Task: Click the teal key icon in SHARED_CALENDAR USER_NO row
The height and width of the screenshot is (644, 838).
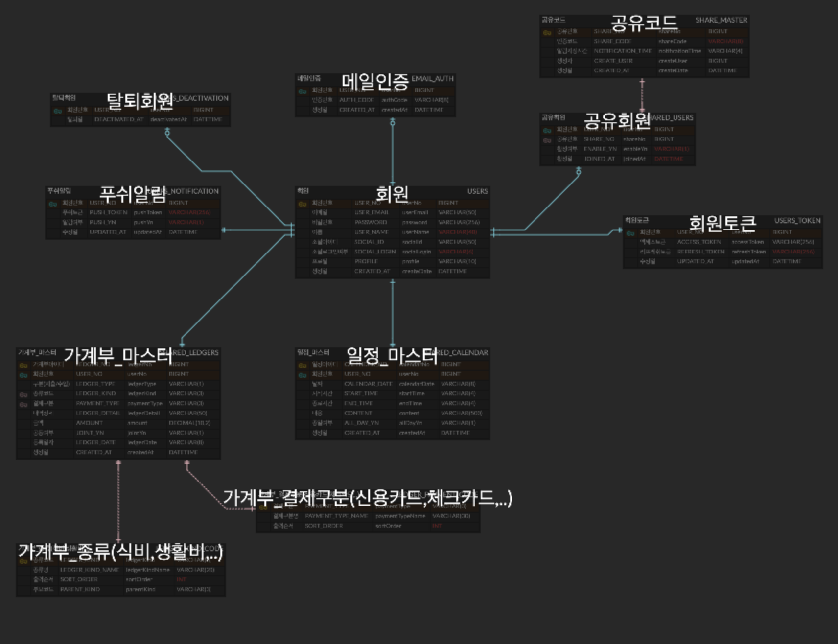Action: [x=303, y=375]
